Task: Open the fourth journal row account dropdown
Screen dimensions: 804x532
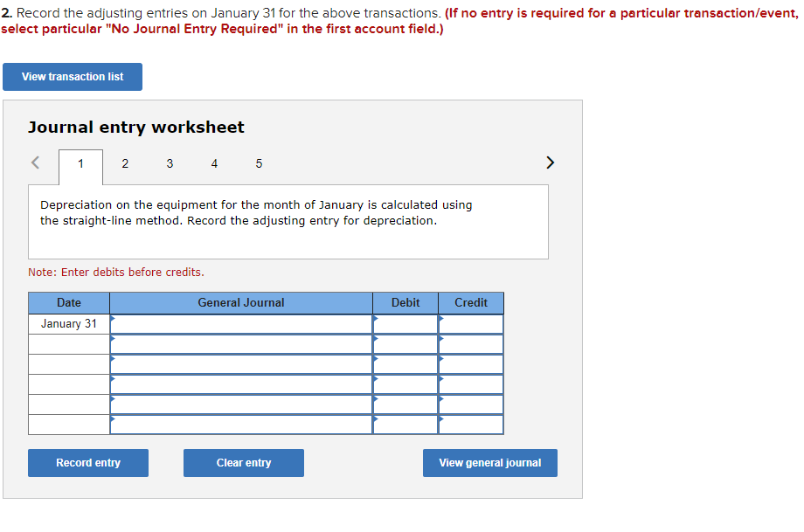Action: (240, 384)
